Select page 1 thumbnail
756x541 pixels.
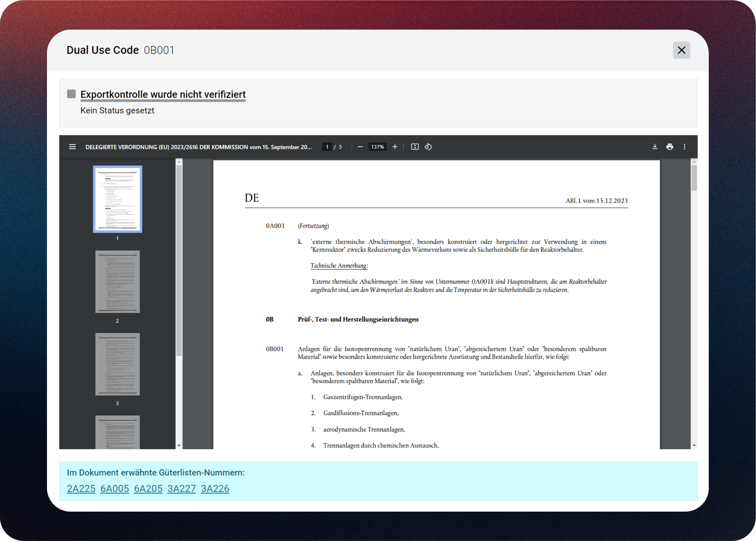coord(117,199)
